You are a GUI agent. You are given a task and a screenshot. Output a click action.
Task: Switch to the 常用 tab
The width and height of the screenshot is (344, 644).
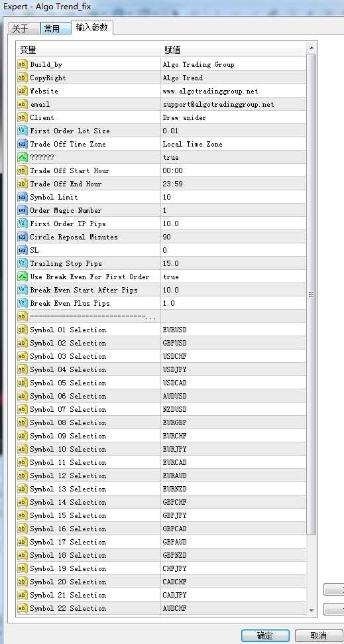click(x=56, y=29)
